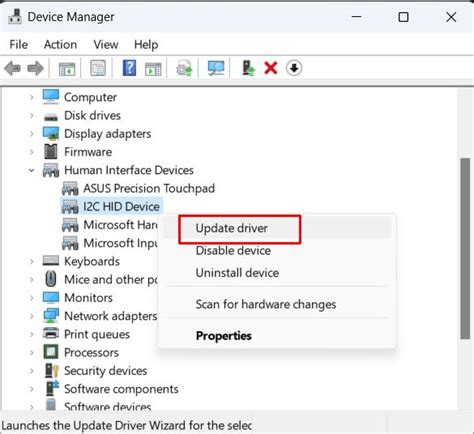Expand the Keyboards node
Viewport: 474px width, 434px height.
[x=32, y=261]
